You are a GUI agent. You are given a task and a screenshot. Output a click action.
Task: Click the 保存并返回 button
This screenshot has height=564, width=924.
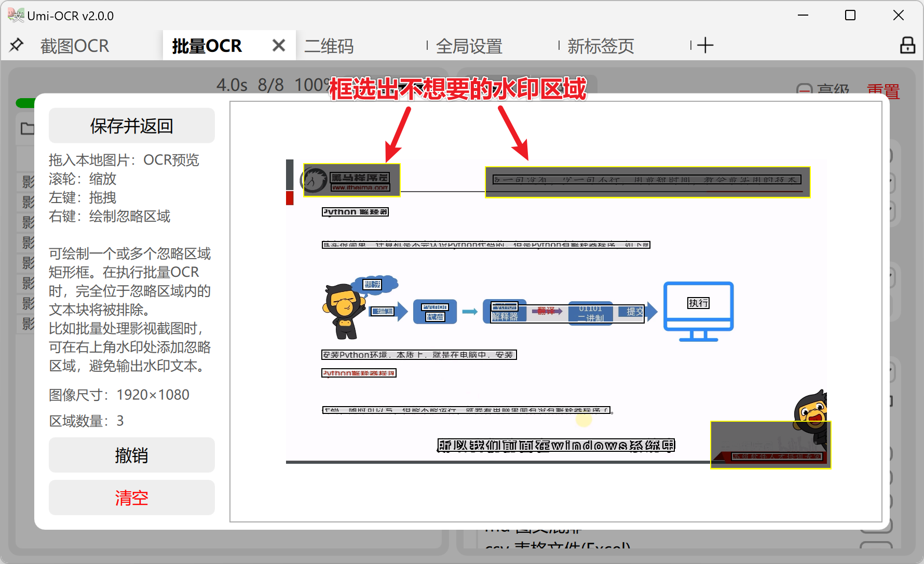pyautogui.click(x=131, y=125)
